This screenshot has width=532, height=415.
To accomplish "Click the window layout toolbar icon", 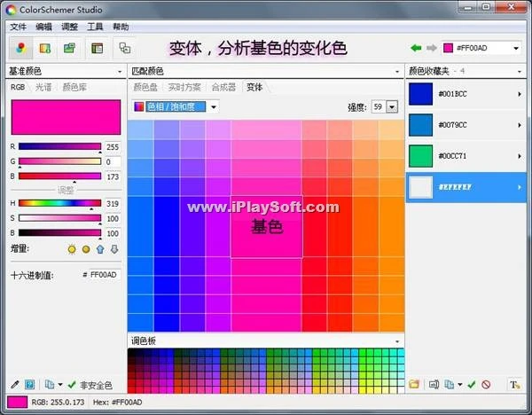I will tap(97, 48).
